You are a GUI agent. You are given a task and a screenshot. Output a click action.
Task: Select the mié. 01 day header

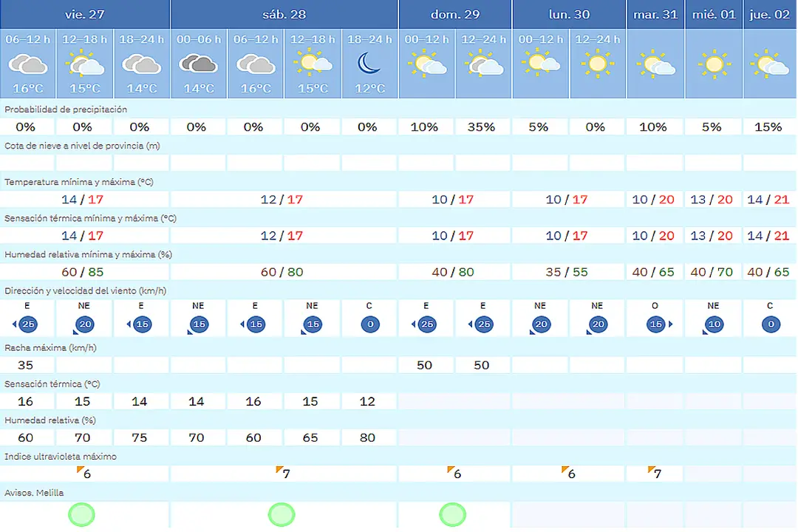pos(714,14)
